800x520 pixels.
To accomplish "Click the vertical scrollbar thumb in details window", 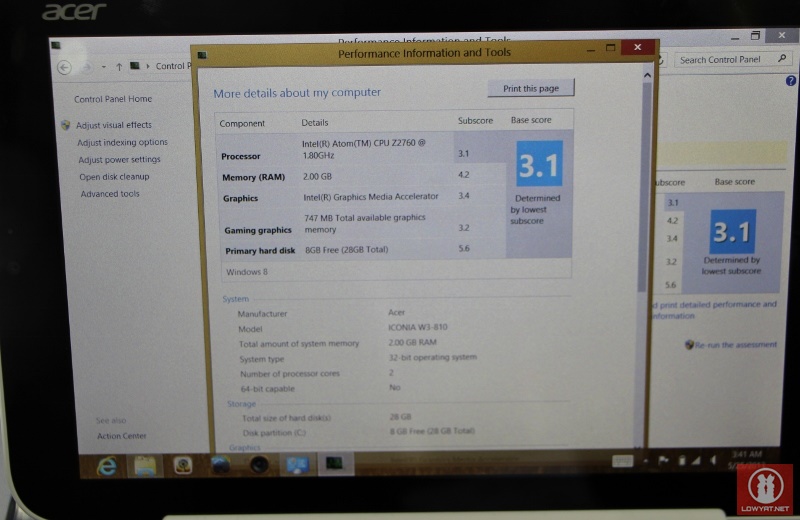I will [643, 187].
